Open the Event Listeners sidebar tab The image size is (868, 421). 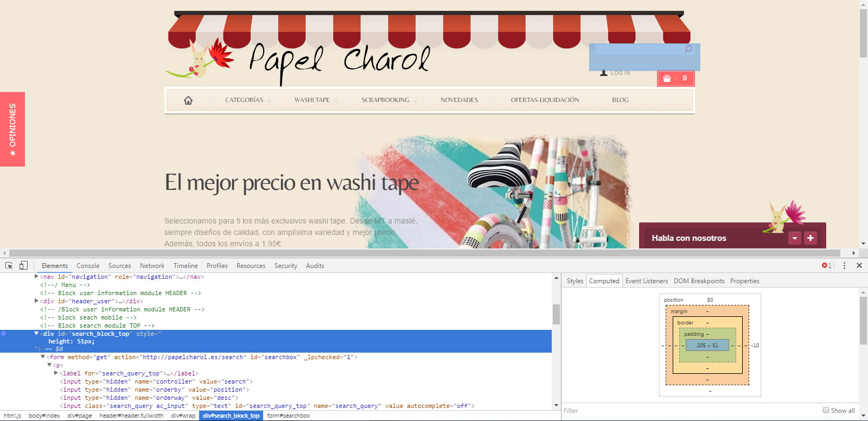647,281
